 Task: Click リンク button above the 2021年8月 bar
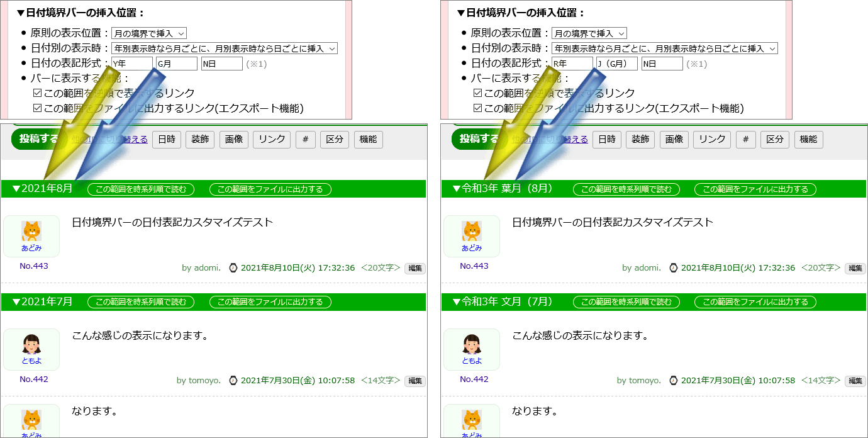point(272,140)
